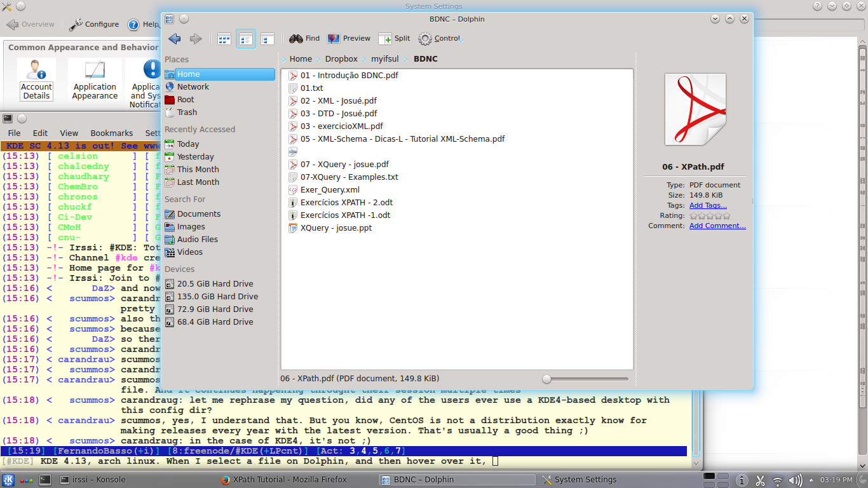Open Find with the binoculars icon
Viewport: 868px width, 488px height.
click(x=304, y=39)
